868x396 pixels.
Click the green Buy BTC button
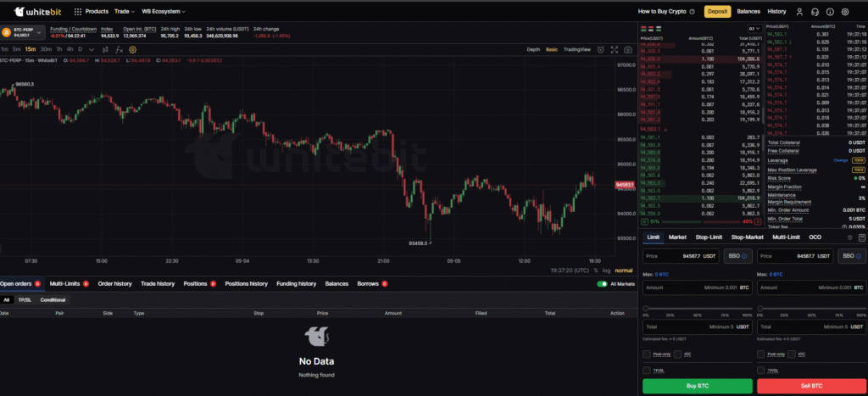coord(697,386)
